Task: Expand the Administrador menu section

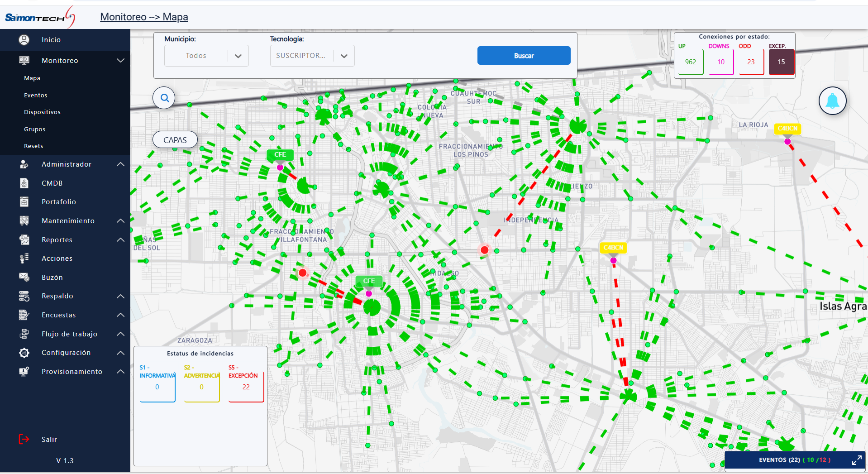Action: coord(120,164)
